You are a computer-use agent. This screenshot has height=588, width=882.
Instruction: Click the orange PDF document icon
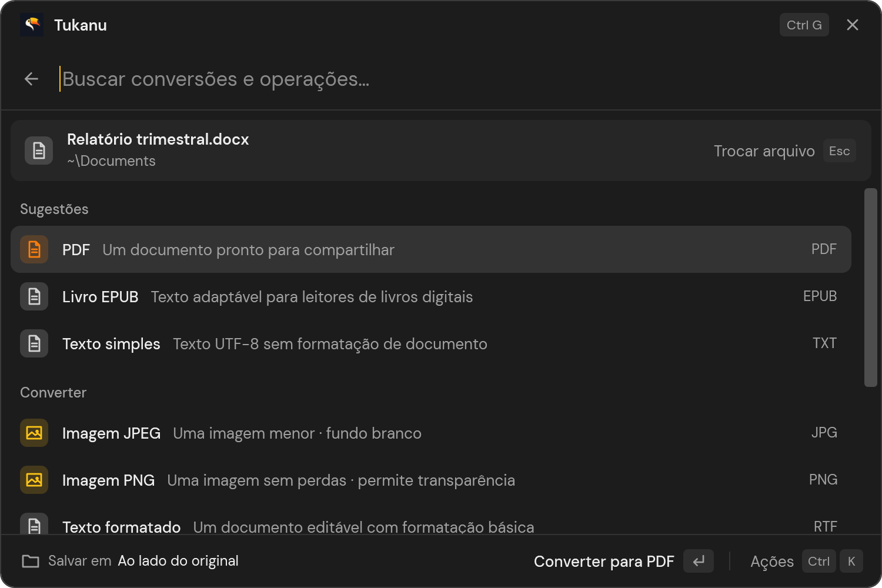tap(34, 249)
